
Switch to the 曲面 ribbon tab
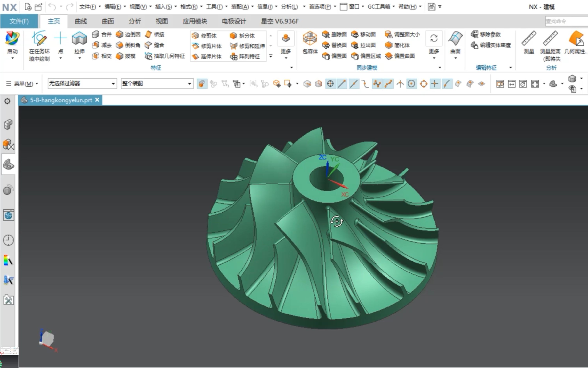point(108,21)
